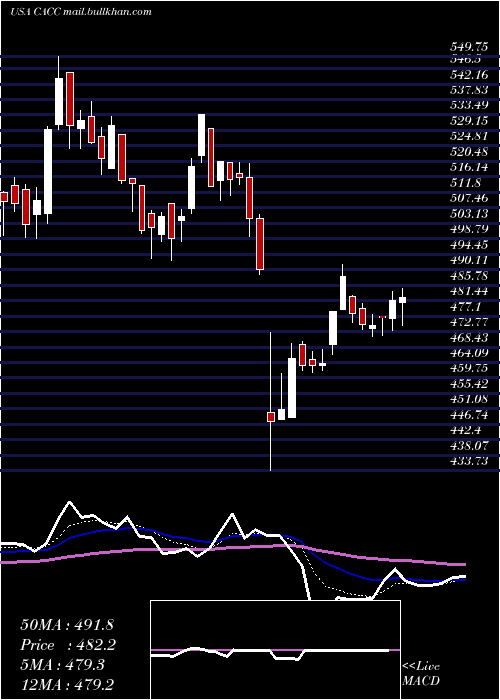Click the 442.4 price label
This screenshot has height=700, width=500.
(465, 430)
